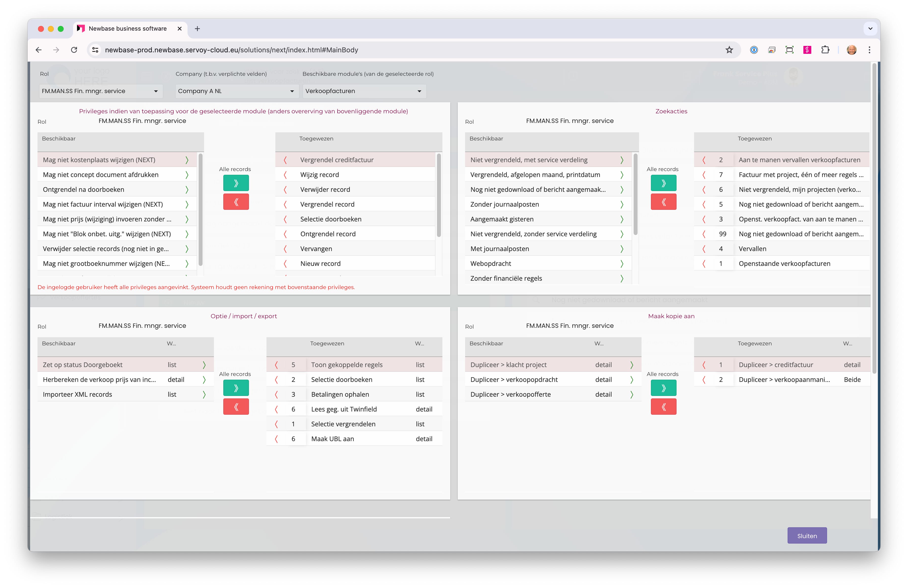
Task: Assign Zonder journaalposten using its green arrow
Action: (622, 205)
